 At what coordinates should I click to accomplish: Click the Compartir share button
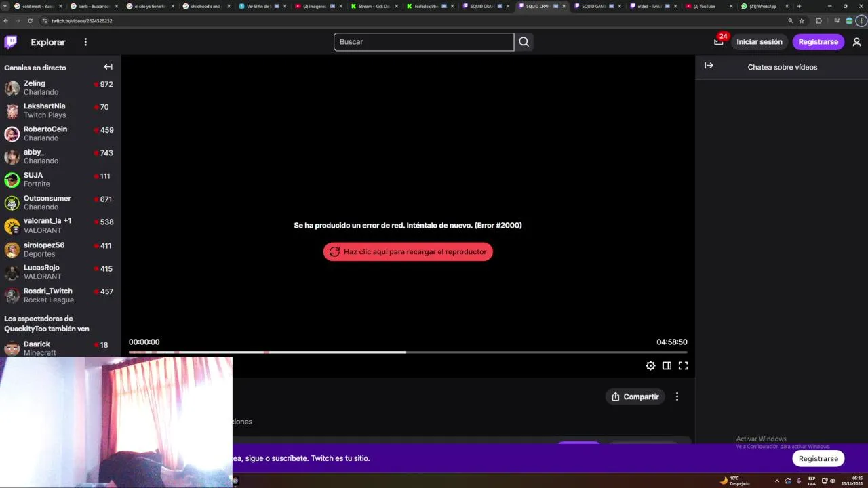[635, 396]
